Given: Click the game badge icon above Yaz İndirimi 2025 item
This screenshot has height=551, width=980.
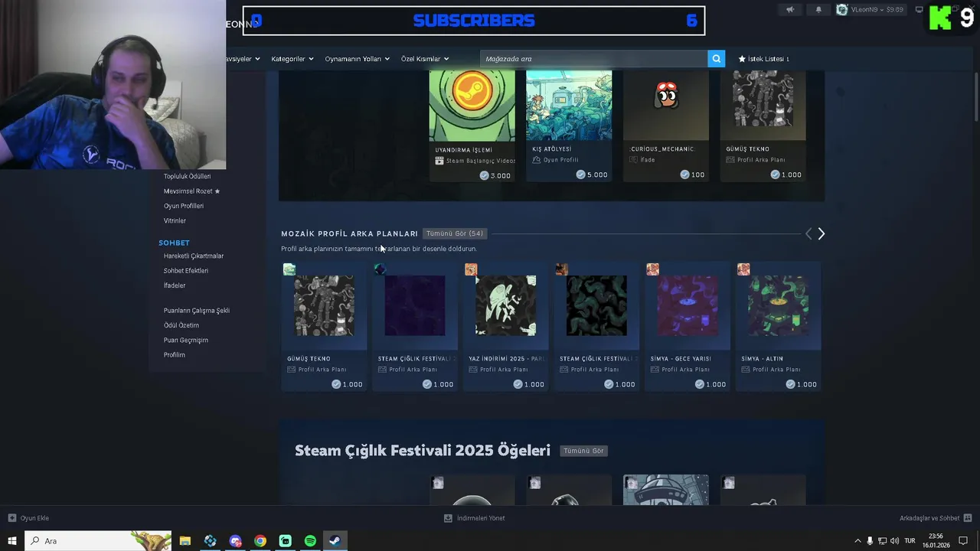Looking at the screenshot, I should (x=471, y=269).
